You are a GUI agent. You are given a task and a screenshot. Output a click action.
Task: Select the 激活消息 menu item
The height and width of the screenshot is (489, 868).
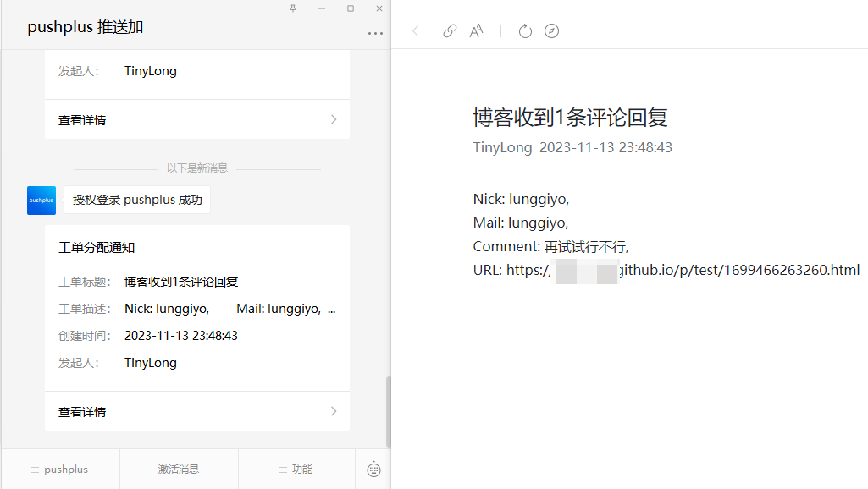179,469
